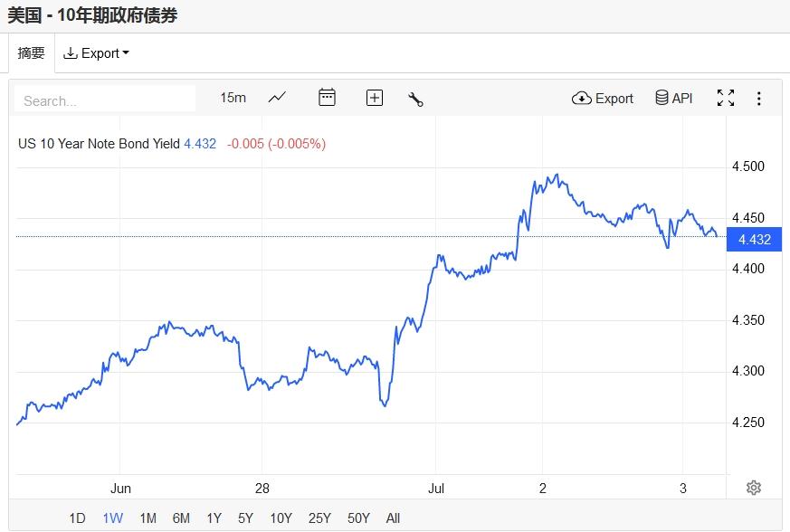Switch to the 摘要 tab
Viewport: 790px width, 532px height.
[x=31, y=53]
